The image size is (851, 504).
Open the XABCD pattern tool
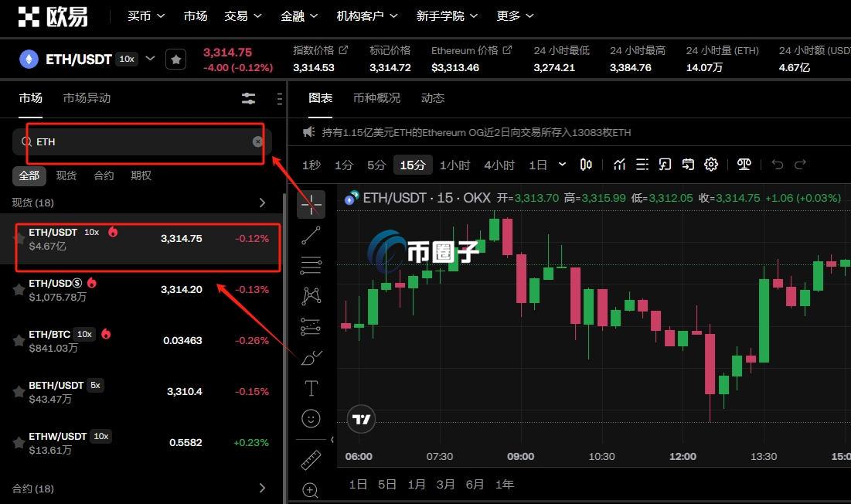(311, 295)
